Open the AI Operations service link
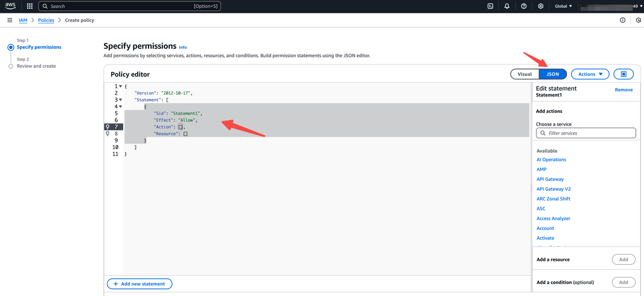 551,159
